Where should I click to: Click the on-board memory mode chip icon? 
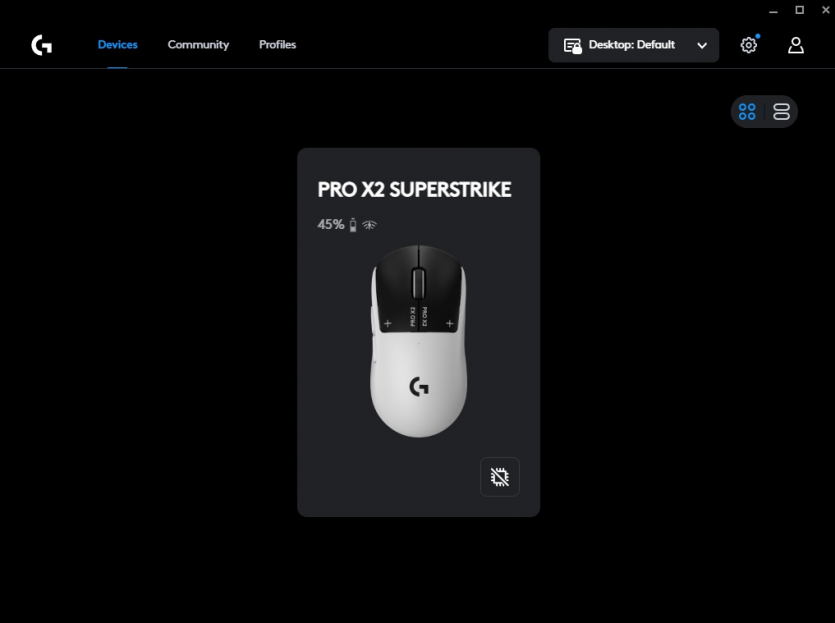tap(500, 477)
